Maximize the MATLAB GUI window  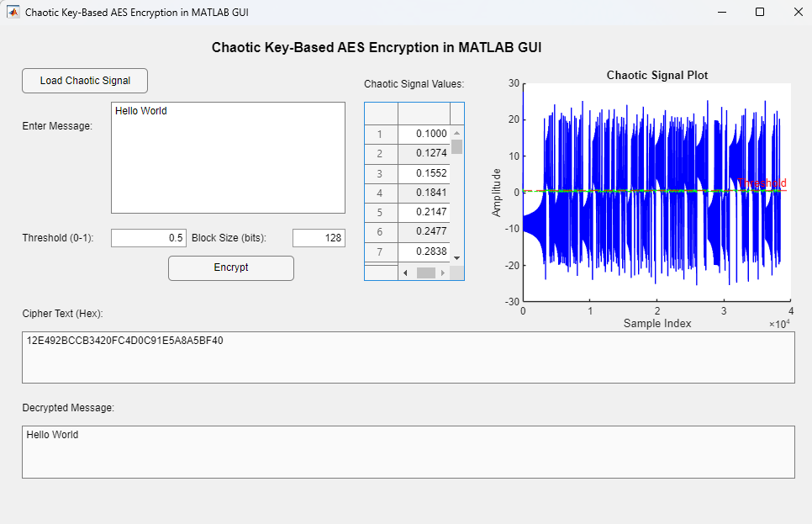[x=760, y=12]
